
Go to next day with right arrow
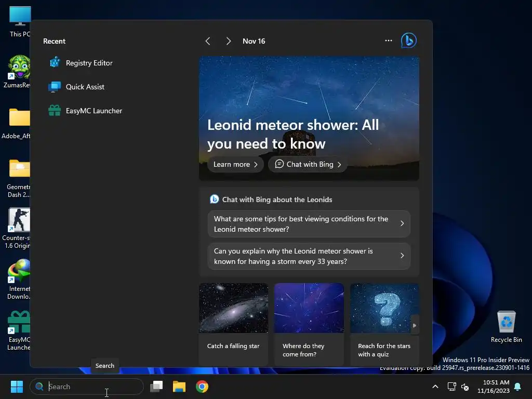[229, 41]
